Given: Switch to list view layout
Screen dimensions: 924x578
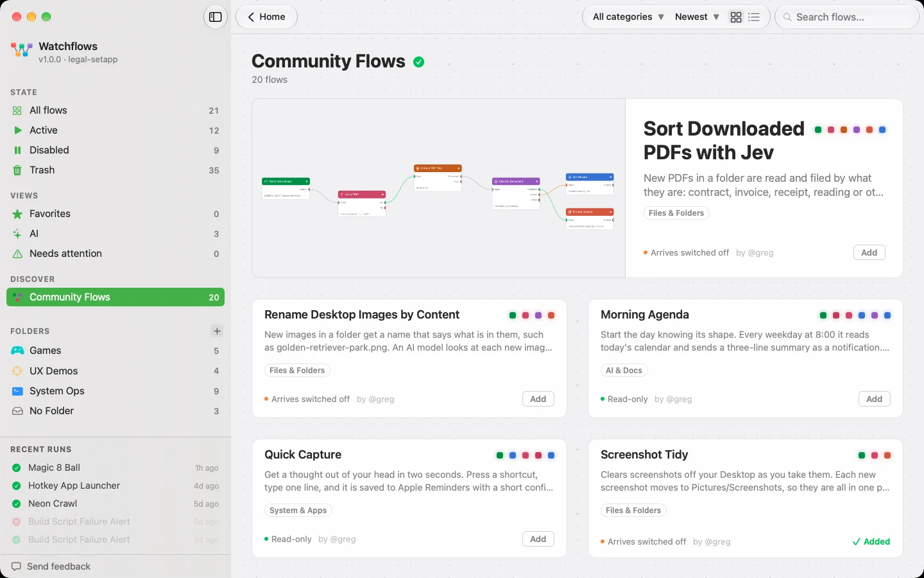Looking at the screenshot, I should pos(754,17).
